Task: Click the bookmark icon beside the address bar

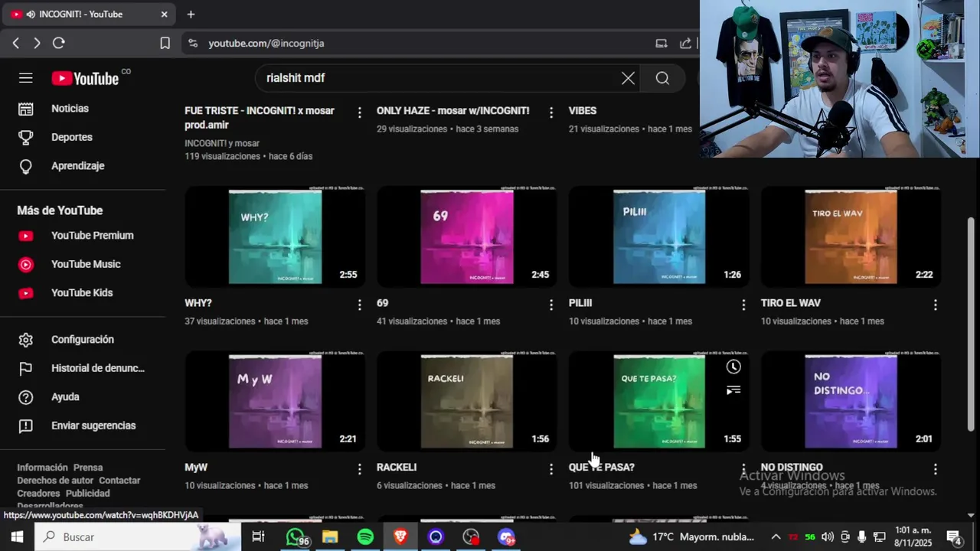Action: 165,44
